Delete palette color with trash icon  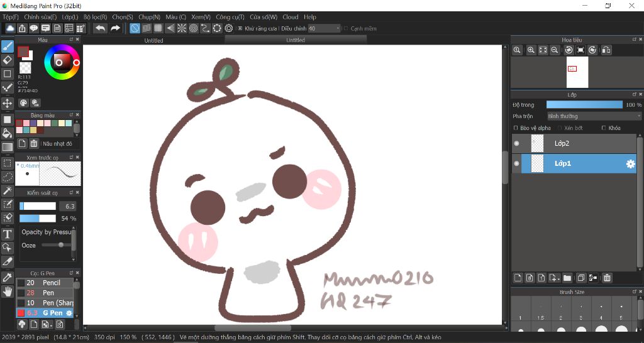34,144
